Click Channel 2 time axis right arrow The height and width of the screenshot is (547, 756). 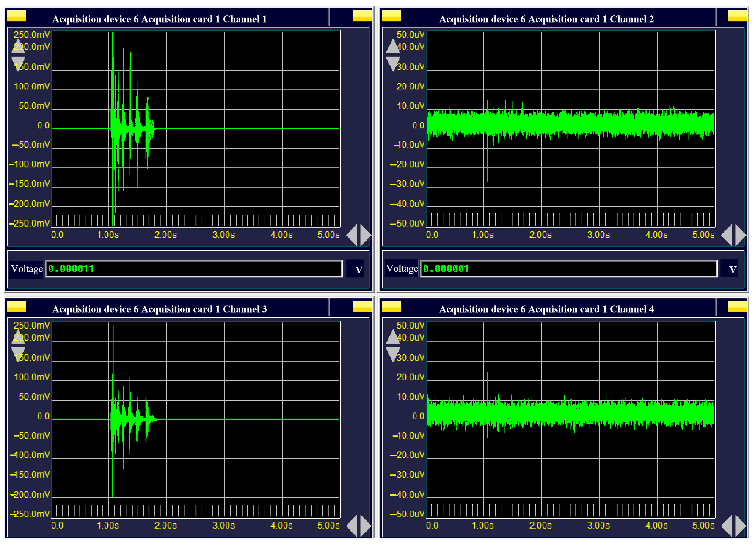point(741,235)
